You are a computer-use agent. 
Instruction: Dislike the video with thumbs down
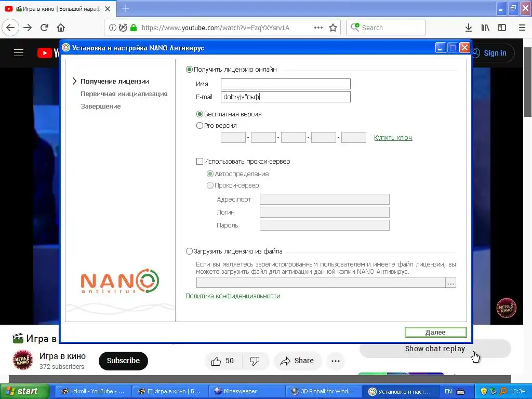[x=255, y=361]
